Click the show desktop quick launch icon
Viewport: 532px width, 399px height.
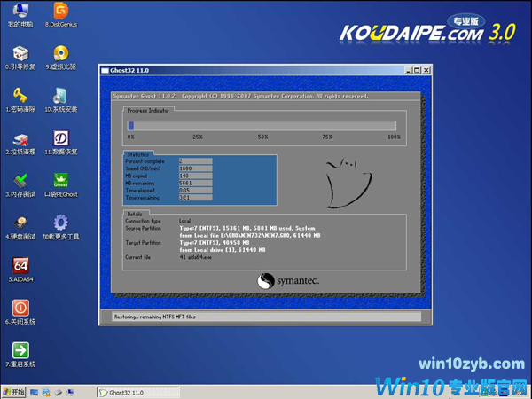[34, 393]
